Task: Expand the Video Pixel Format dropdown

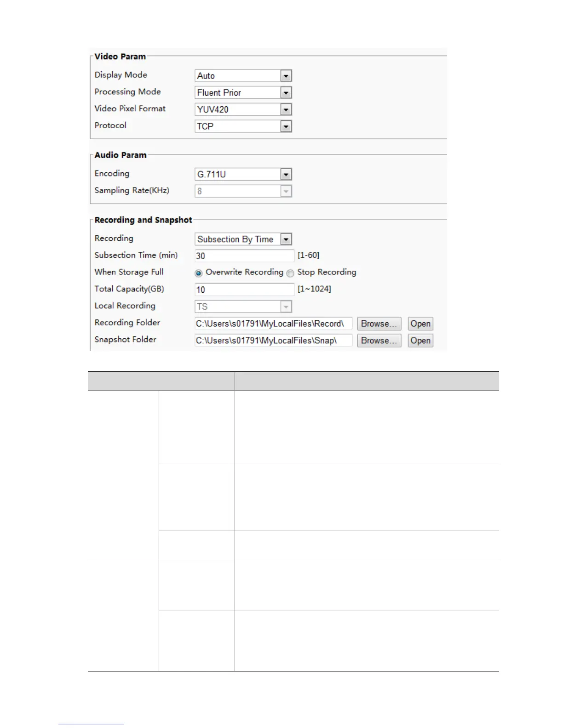Action: (x=243, y=109)
